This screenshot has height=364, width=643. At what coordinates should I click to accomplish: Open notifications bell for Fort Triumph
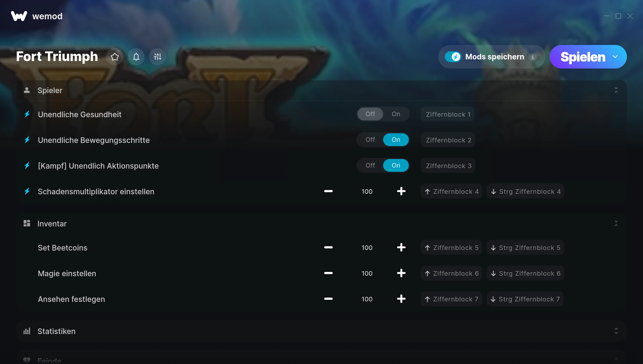pos(136,57)
